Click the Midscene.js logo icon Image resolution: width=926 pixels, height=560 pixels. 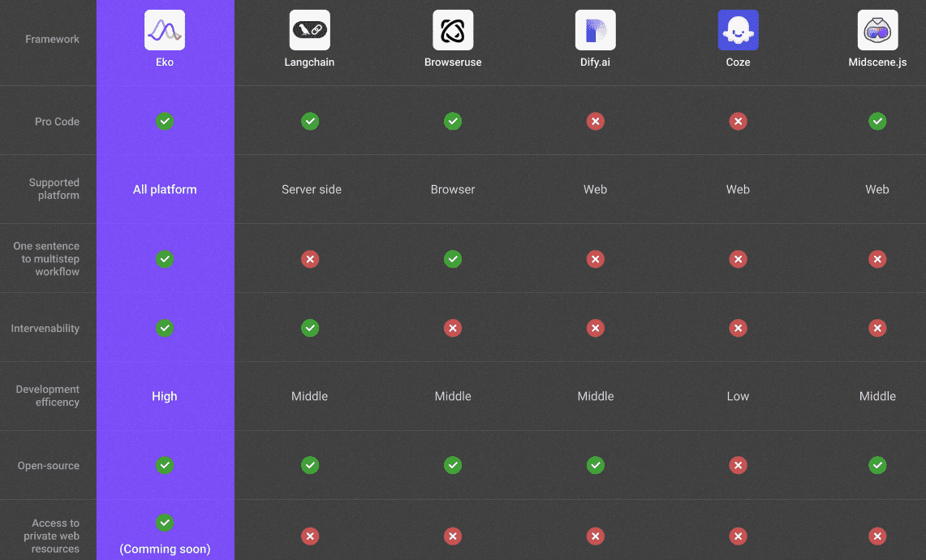pos(877,30)
